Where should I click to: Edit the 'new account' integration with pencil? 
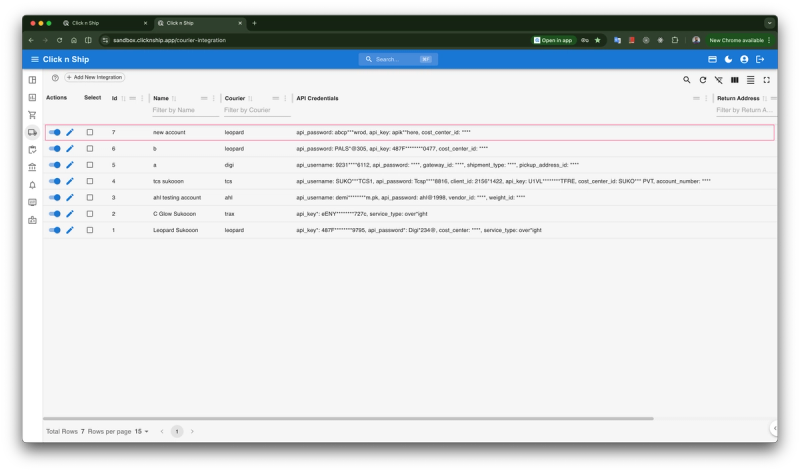pos(70,132)
